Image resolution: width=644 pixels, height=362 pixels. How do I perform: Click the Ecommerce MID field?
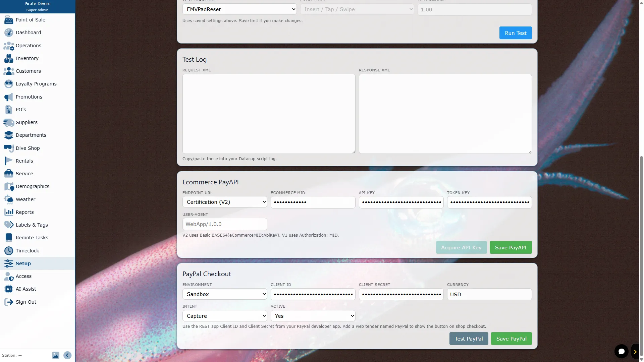point(313,202)
